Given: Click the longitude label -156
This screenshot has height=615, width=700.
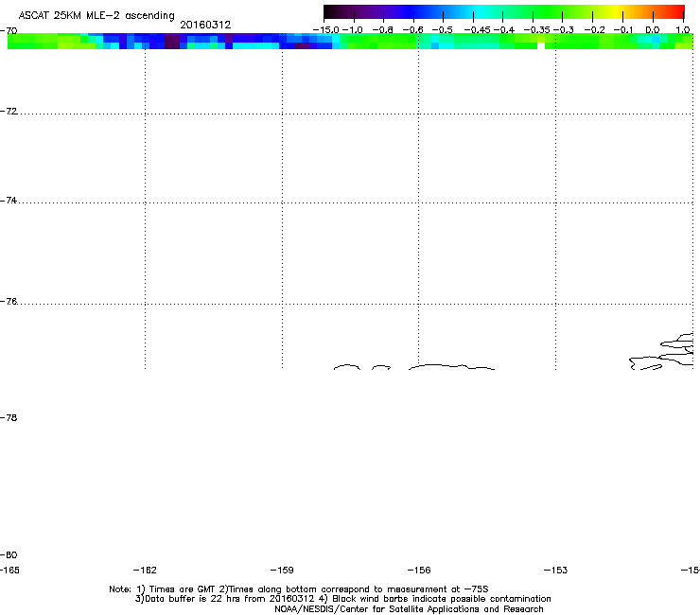Looking at the screenshot, I should (419, 571).
